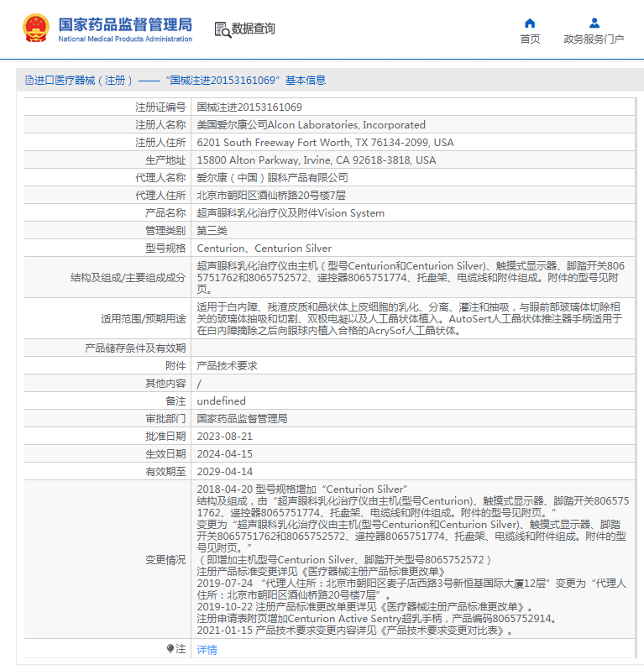Click the 2019-10-22 注册产品标准更改单 entry
This screenshot has width=644, height=670.
click(364, 607)
